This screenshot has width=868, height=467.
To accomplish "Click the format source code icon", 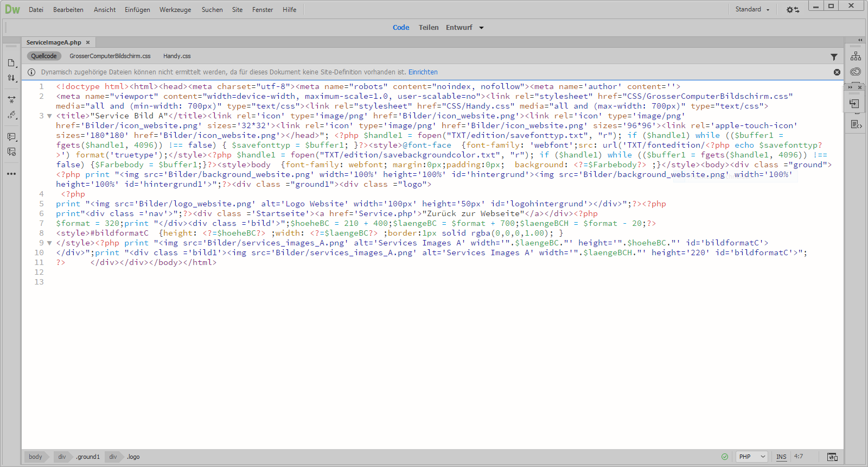I will click(11, 115).
